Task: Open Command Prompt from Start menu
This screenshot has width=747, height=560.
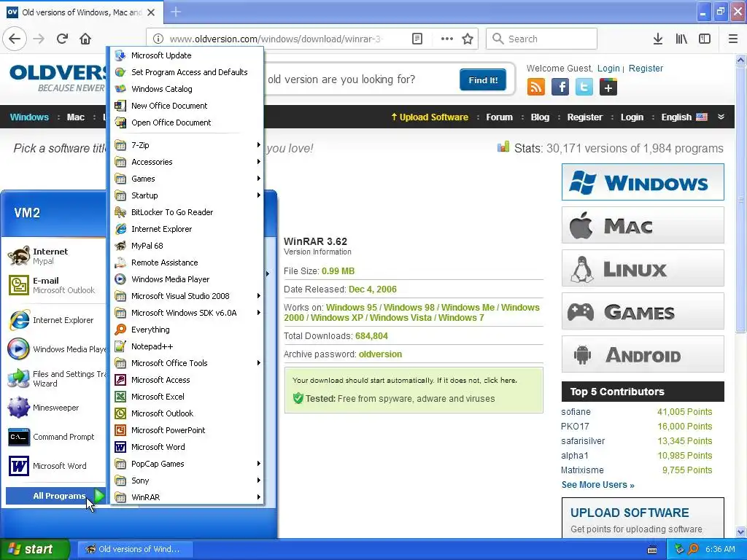Action: pyautogui.click(x=55, y=437)
